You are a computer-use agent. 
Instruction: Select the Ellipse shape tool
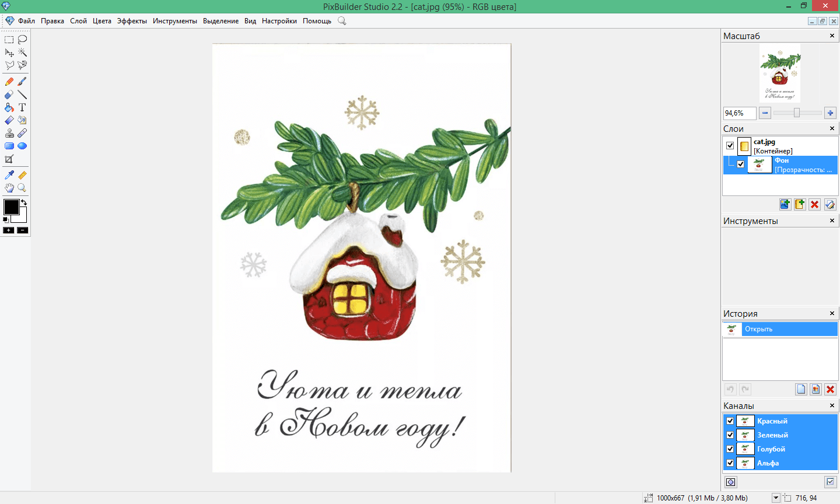[x=22, y=146]
